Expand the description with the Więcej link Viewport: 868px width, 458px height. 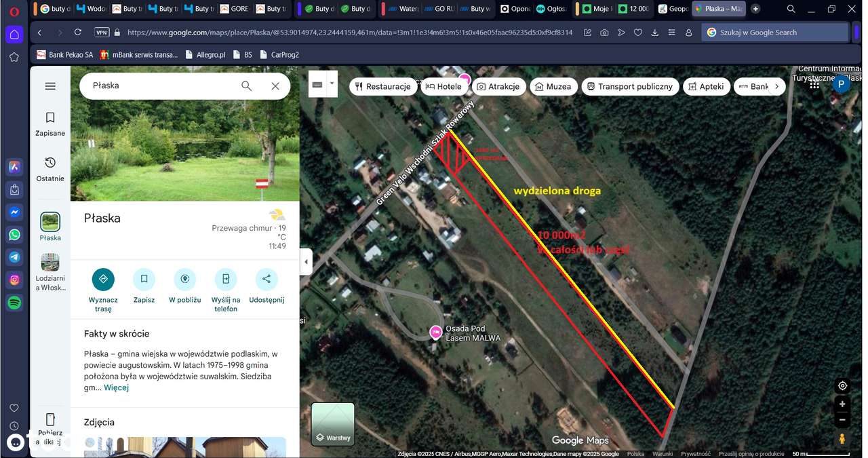[116, 387]
